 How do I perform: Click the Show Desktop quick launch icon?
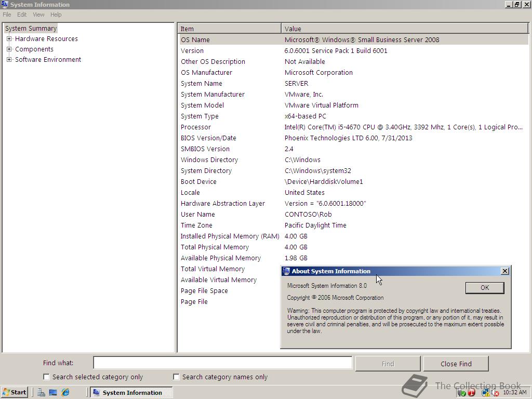53,393
